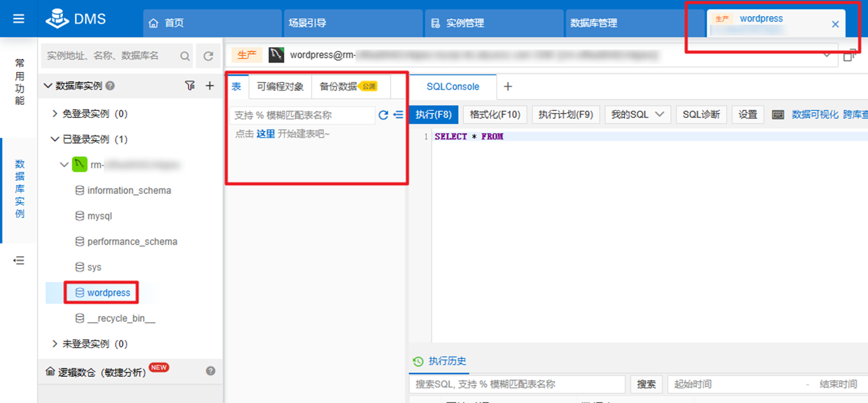Image resolution: width=868 pixels, height=403 pixels.
Task: Click the window icon beside database selector
Action: tap(850, 55)
